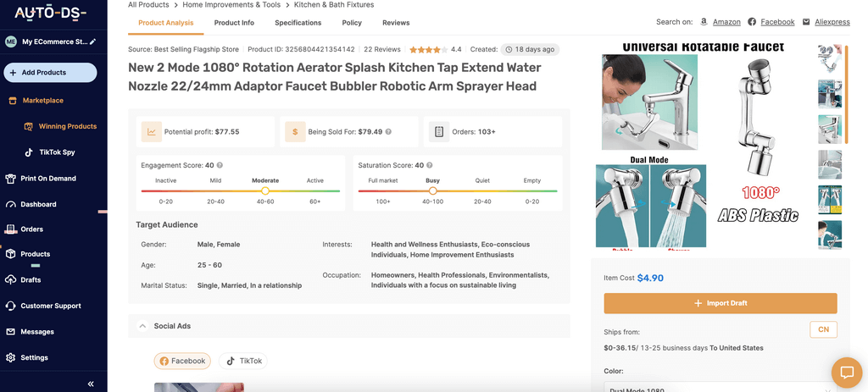Select the fourth product thumbnail

tap(830, 165)
